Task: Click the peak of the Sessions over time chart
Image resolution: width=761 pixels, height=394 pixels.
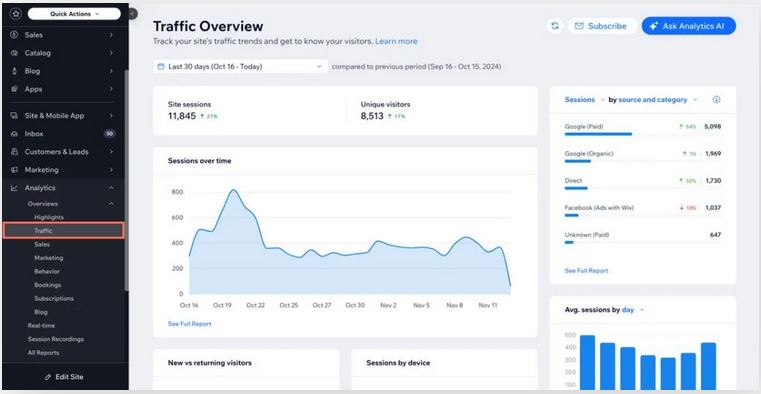Action: [234, 190]
